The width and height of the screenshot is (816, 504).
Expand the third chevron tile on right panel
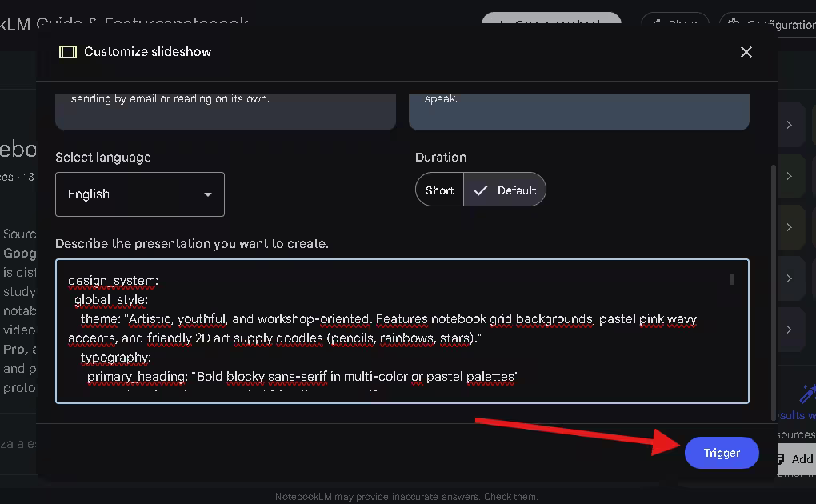pyautogui.click(x=790, y=227)
